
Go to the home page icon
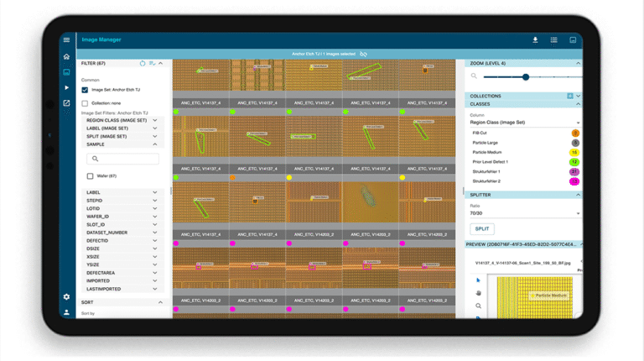click(66, 57)
